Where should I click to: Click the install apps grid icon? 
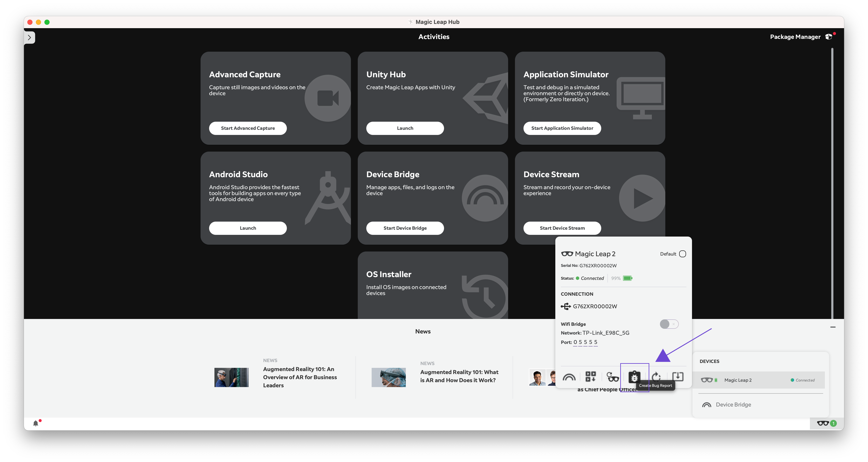tap(590, 376)
